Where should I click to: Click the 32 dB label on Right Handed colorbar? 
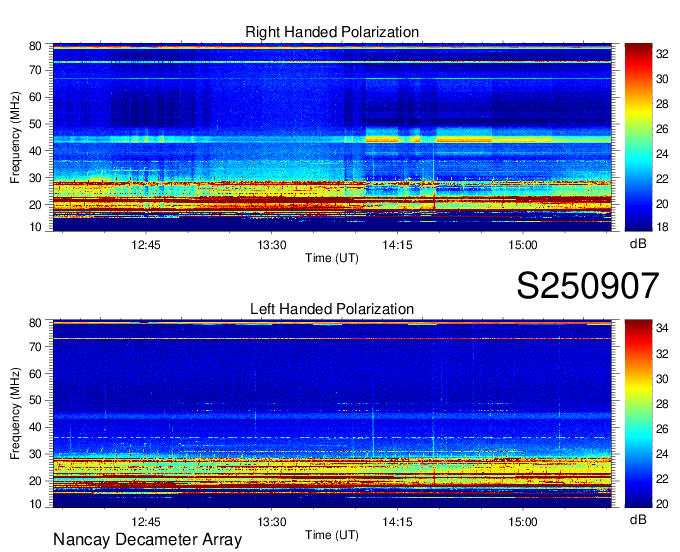662,54
